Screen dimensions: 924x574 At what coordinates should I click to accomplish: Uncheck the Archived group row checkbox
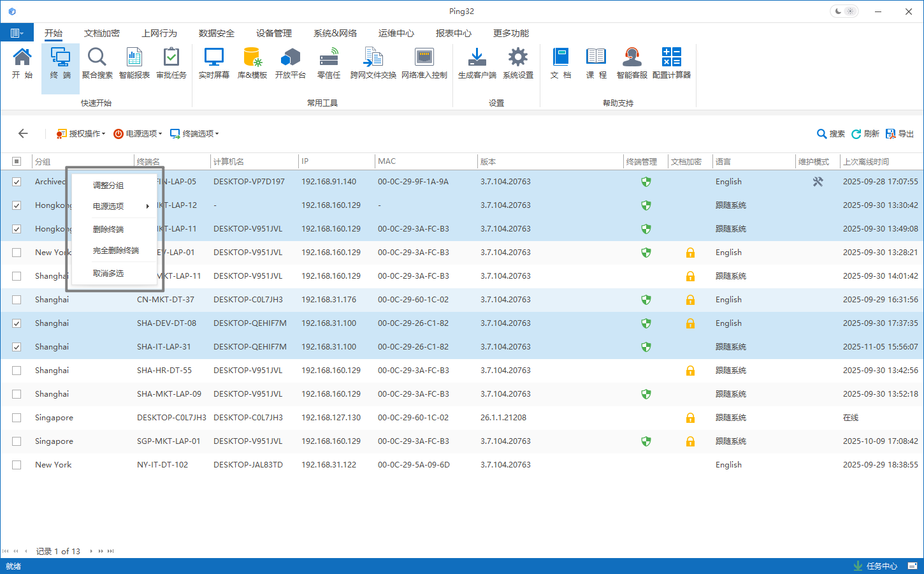pyautogui.click(x=17, y=182)
